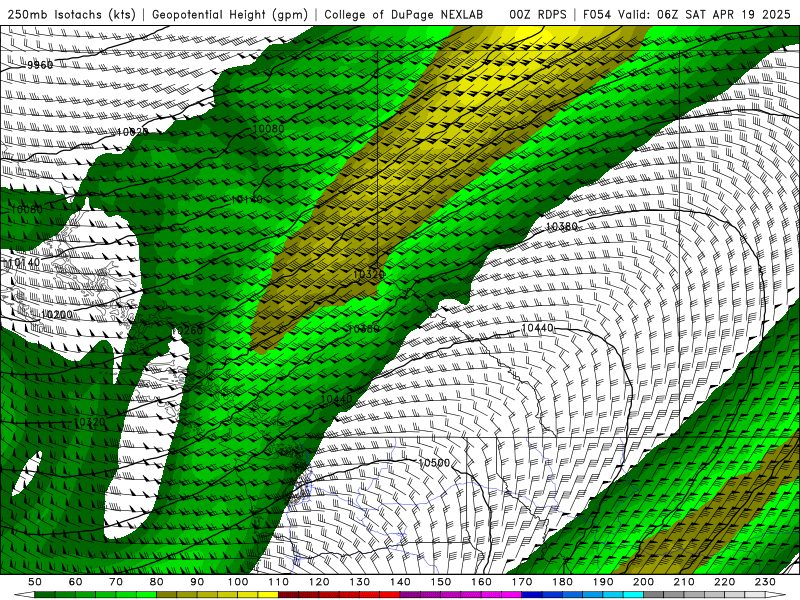Click the 170 kt legend value
The image size is (800, 600).
pyautogui.click(x=522, y=582)
